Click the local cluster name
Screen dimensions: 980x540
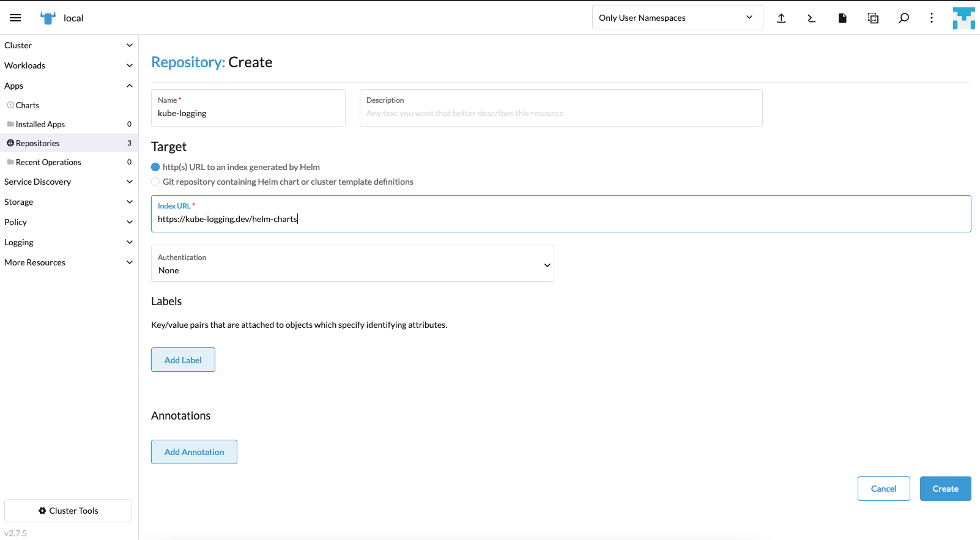click(73, 18)
